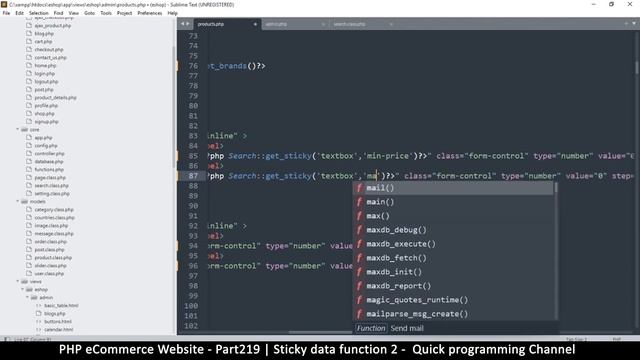Open ajax_product.php in the sidebar
The width and height of the screenshot is (640, 360).
52,25
